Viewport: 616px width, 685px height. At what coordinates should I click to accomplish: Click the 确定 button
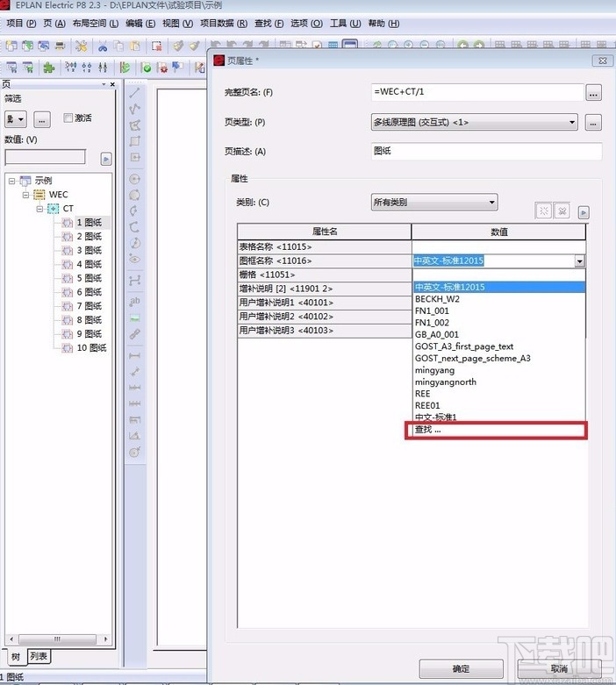point(461,669)
